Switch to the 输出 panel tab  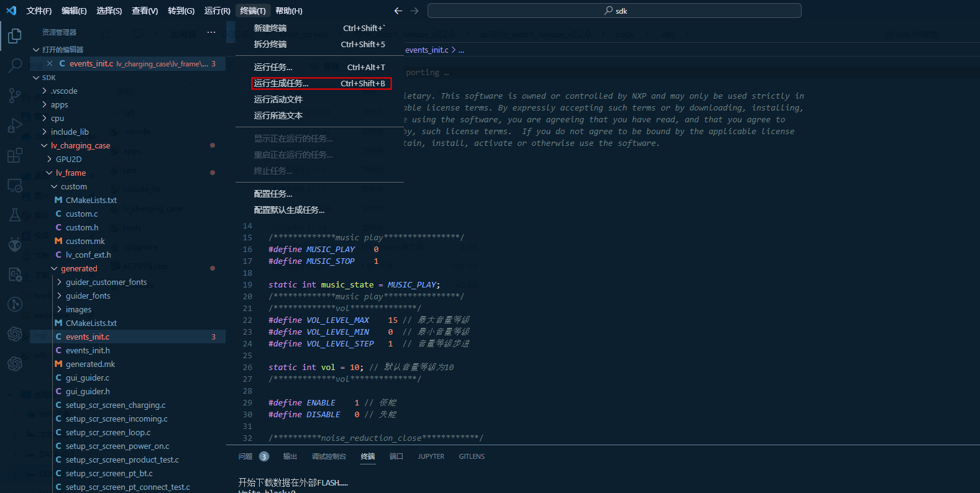[x=290, y=456]
